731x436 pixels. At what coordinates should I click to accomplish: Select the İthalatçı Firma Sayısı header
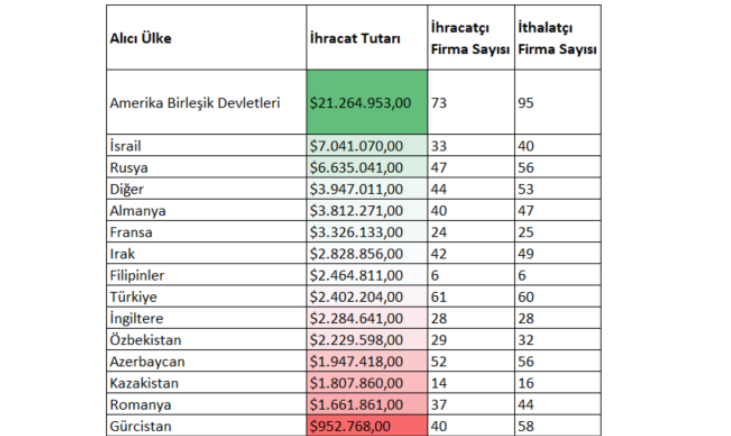click(557, 38)
